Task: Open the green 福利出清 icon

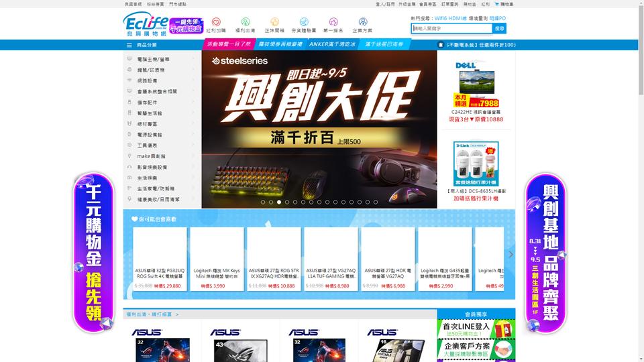Action: pyautogui.click(x=246, y=21)
